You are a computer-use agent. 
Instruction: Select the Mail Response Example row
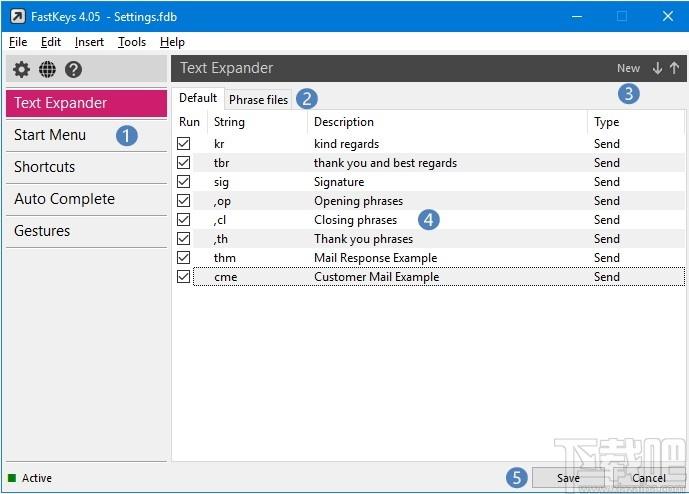[431, 258]
